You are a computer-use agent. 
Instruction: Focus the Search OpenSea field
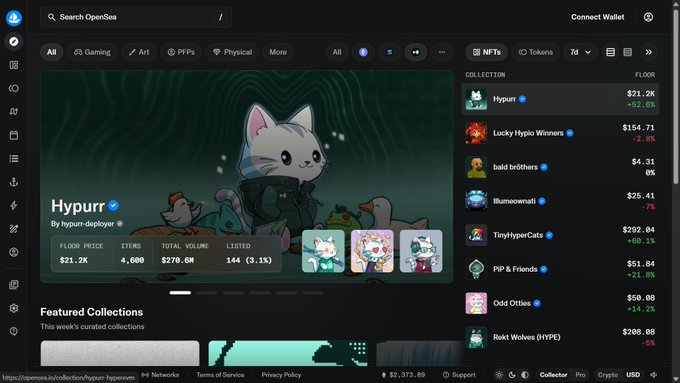pos(136,17)
